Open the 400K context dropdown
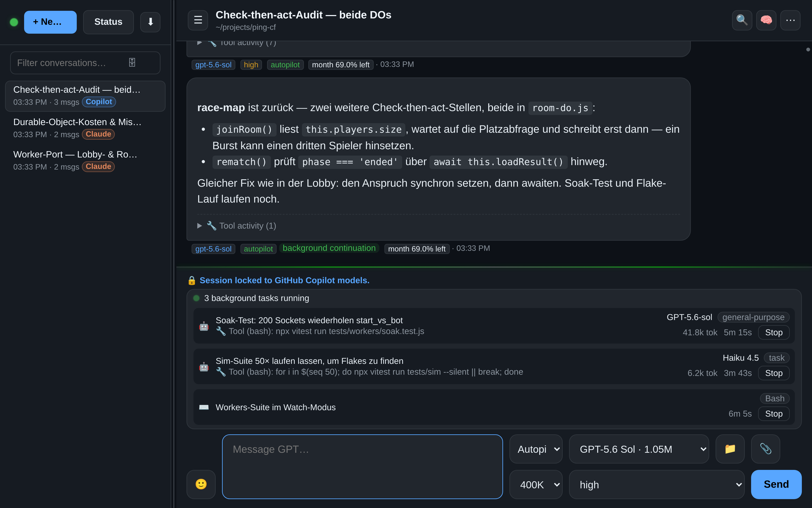The image size is (812, 508). coord(536,485)
